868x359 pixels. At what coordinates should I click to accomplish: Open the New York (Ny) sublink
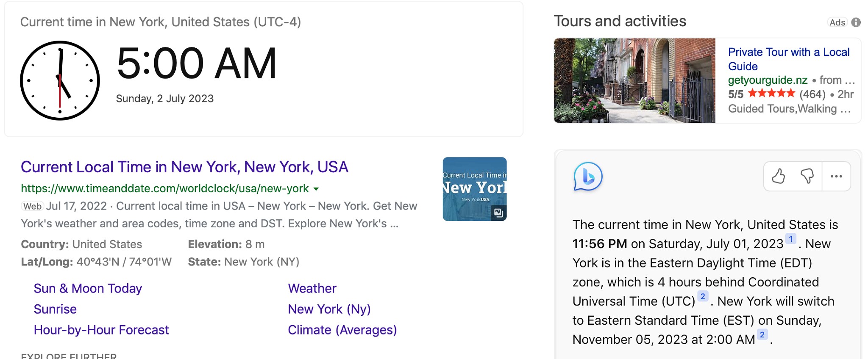(329, 309)
